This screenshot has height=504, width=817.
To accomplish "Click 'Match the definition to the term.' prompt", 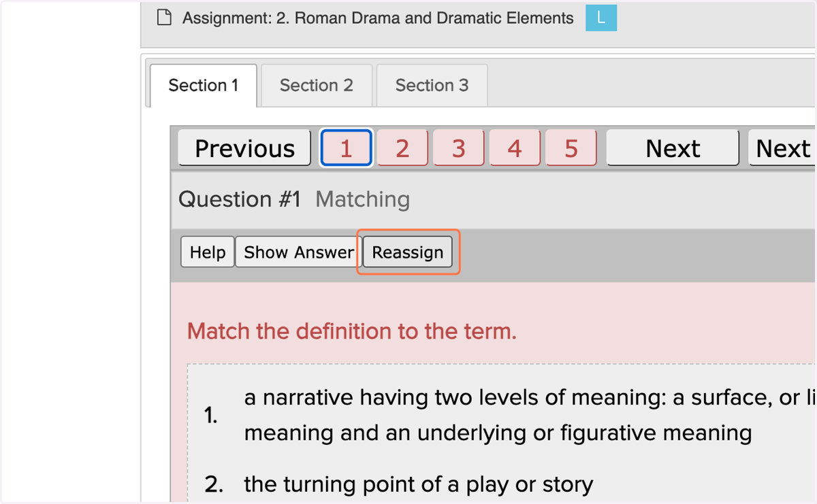I will 352,331.
